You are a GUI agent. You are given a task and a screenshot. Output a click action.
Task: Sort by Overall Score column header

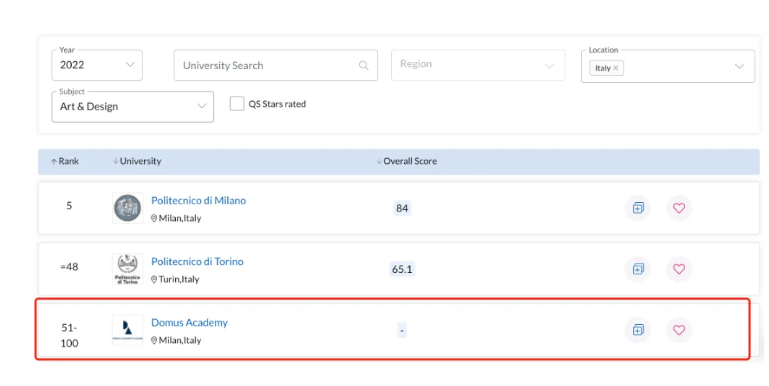click(x=407, y=161)
